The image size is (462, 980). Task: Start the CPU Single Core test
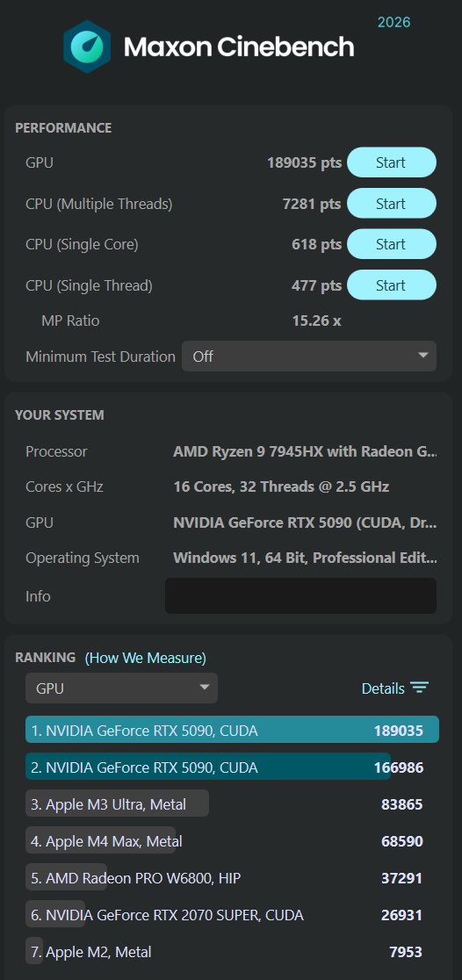pyautogui.click(x=392, y=244)
